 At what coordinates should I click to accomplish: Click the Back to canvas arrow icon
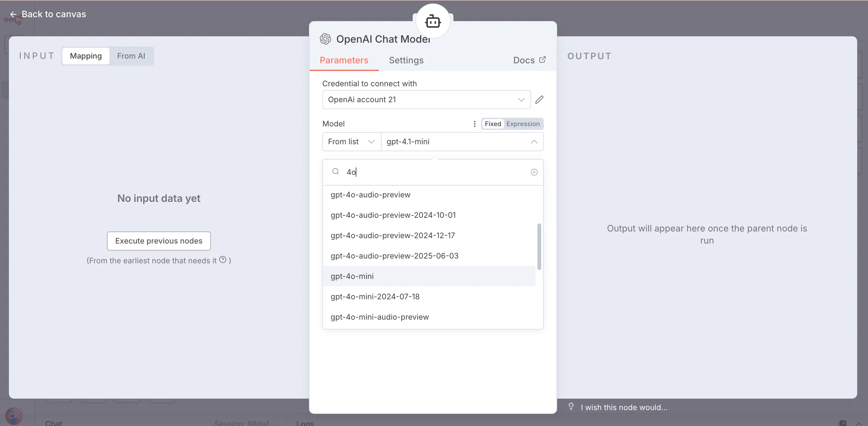[13, 14]
